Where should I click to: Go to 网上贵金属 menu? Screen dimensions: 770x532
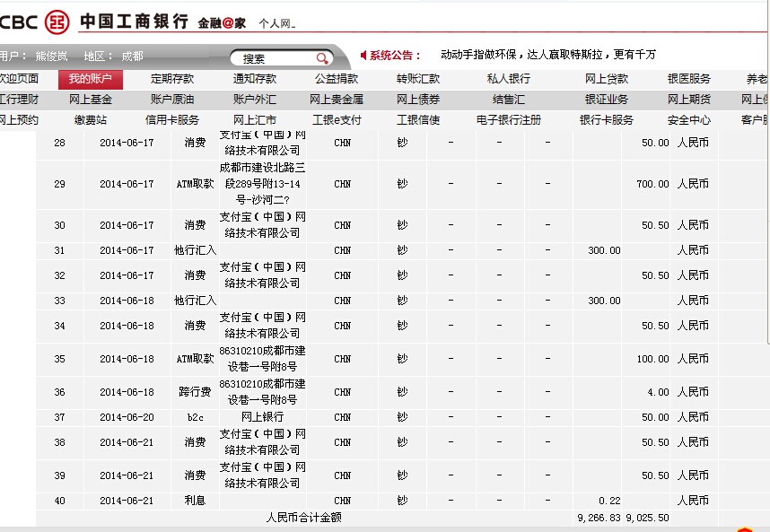337,100
